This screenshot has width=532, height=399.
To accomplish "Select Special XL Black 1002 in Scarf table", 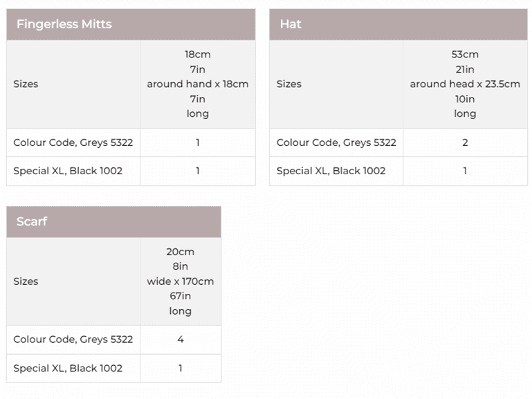I will [x=68, y=368].
